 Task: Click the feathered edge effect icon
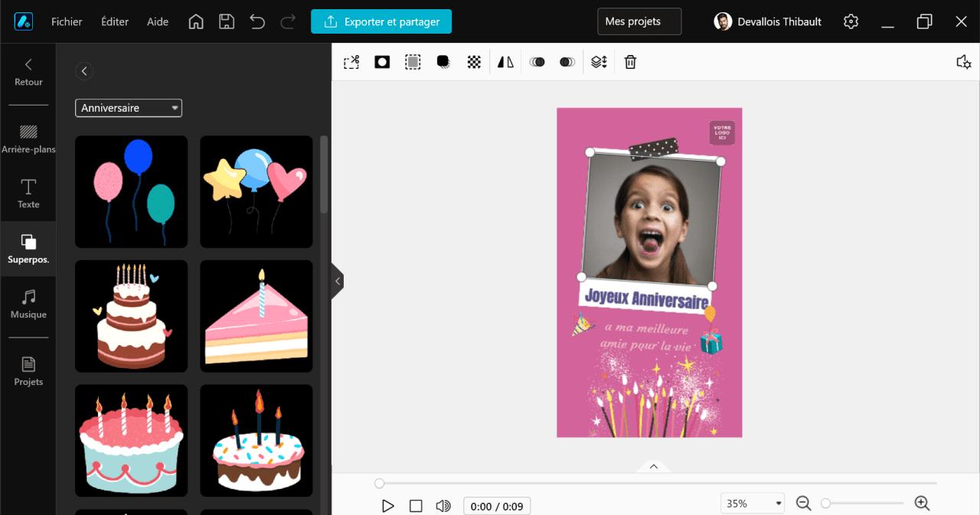(x=443, y=61)
